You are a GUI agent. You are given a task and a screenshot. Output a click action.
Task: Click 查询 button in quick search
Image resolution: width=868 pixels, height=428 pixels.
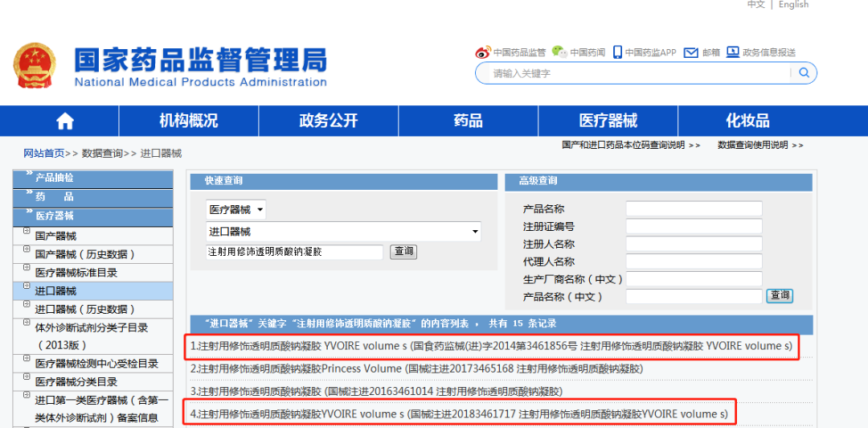403,252
